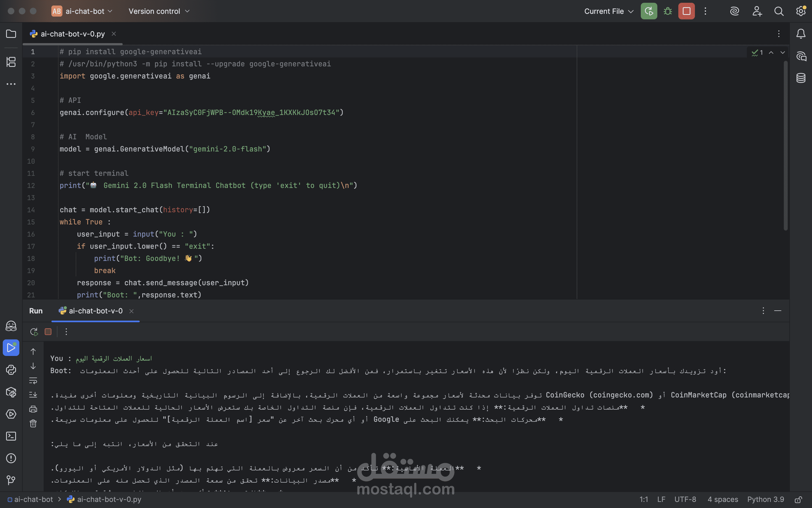Open the Project tool window folder icon

coord(11,34)
